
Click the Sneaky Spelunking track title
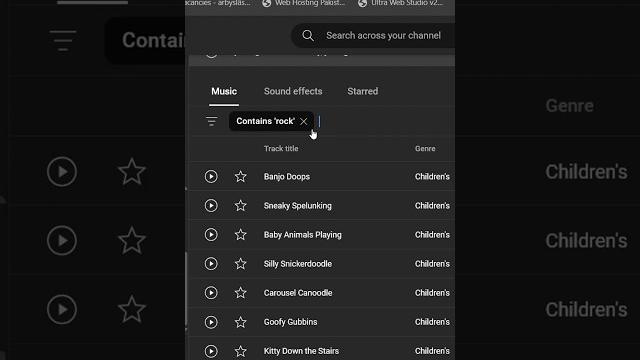click(x=298, y=206)
